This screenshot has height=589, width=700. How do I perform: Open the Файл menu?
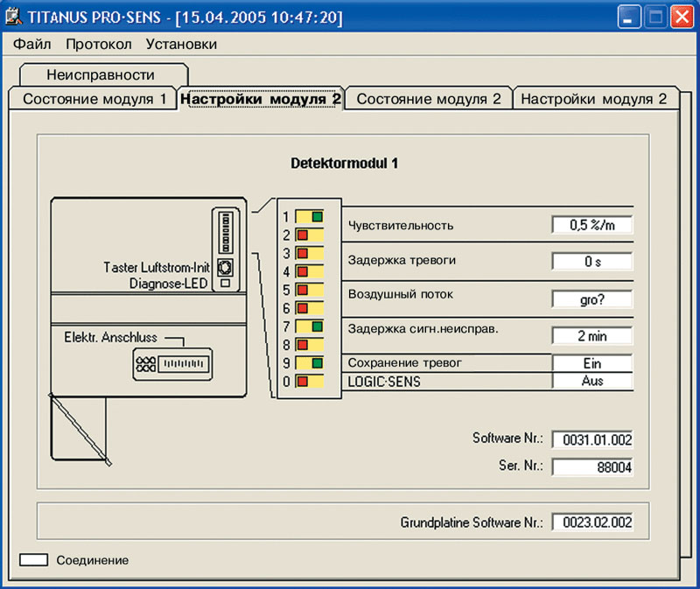coord(31,45)
